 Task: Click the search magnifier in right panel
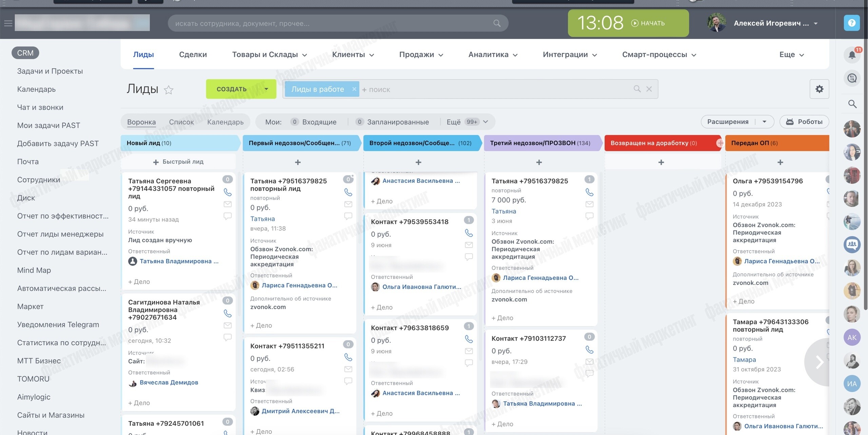852,104
